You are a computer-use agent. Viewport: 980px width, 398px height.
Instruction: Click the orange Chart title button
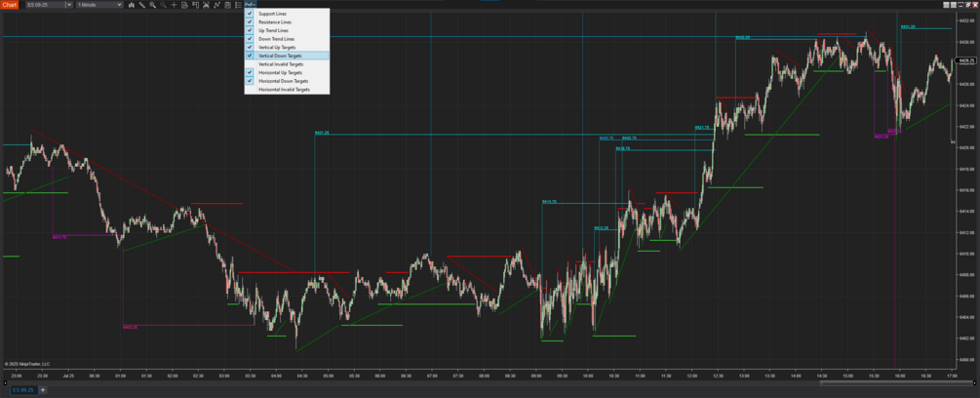click(10, 4)
